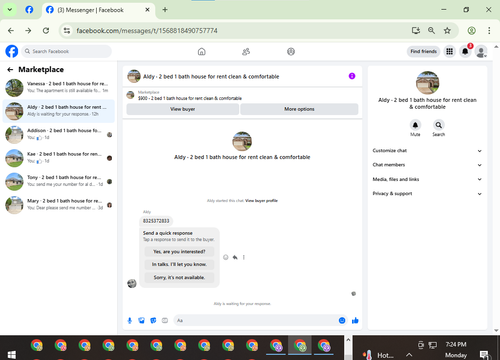
Task: Go to the Facebook logo home
Action: [x=12, y=51]
